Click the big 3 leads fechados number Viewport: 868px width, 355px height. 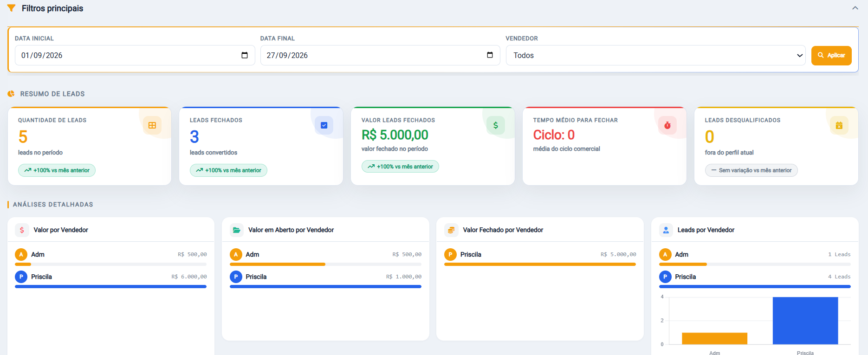pyautogui.click(x=194, y=137)
